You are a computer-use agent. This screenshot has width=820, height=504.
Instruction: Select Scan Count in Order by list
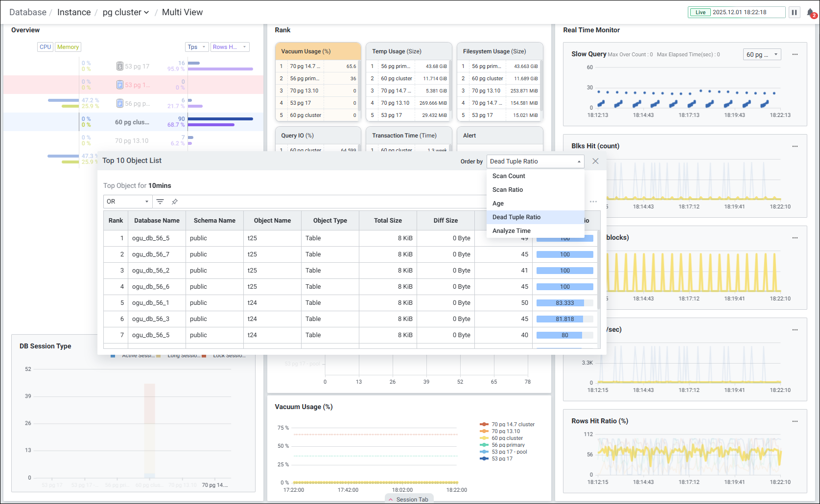tap(509, 176)
